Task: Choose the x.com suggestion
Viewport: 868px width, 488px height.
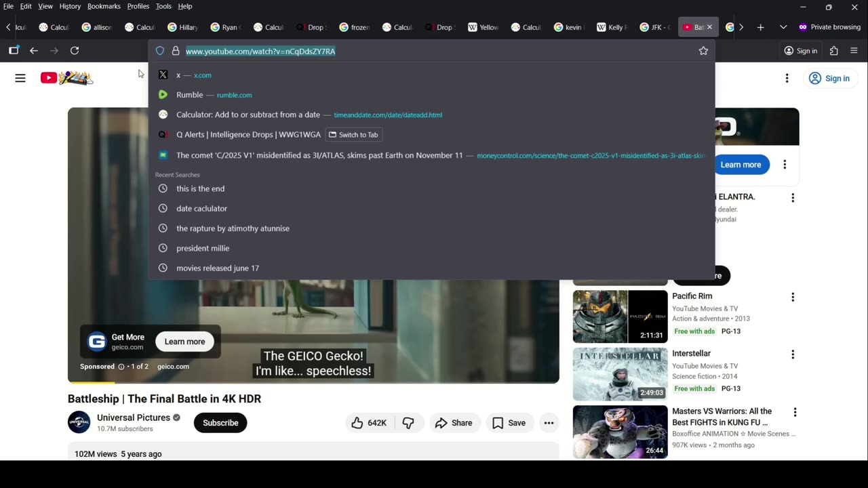Action: [x=431, y=75]
